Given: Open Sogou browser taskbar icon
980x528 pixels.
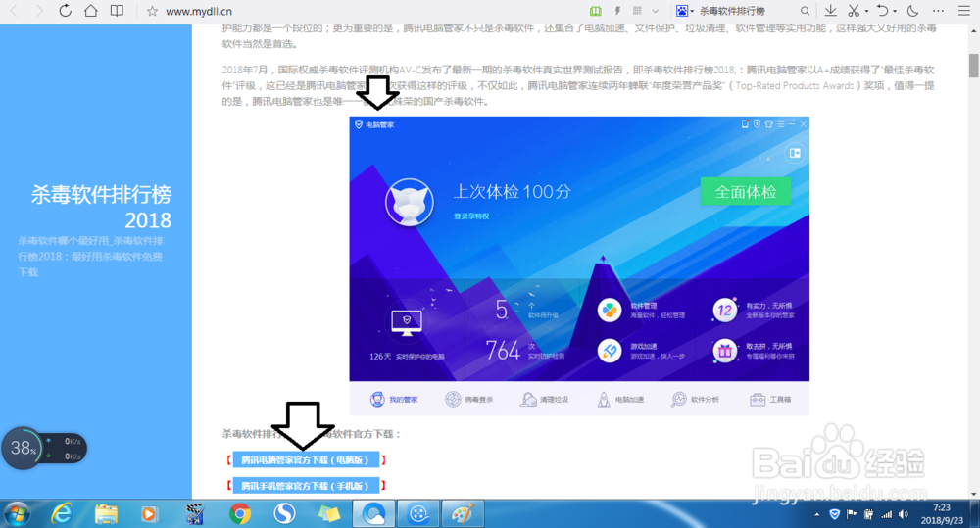Looking at the screenshot, I should pos(284,514).
